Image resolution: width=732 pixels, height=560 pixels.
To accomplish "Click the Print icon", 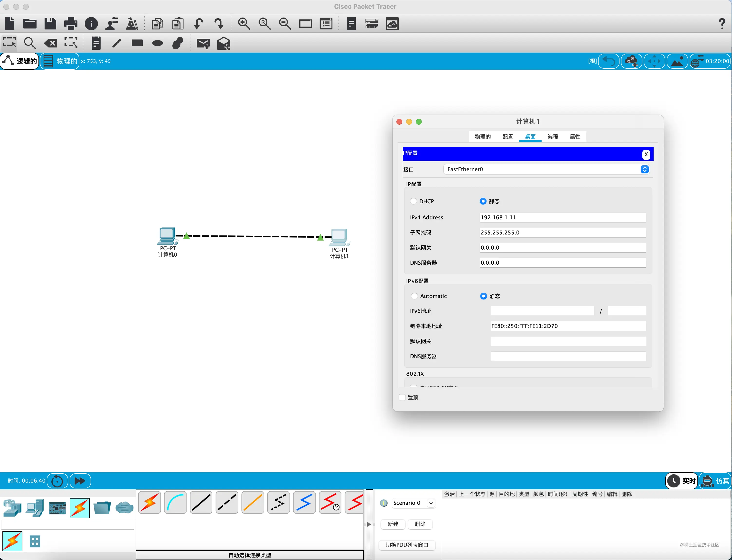I will (71, 24).
